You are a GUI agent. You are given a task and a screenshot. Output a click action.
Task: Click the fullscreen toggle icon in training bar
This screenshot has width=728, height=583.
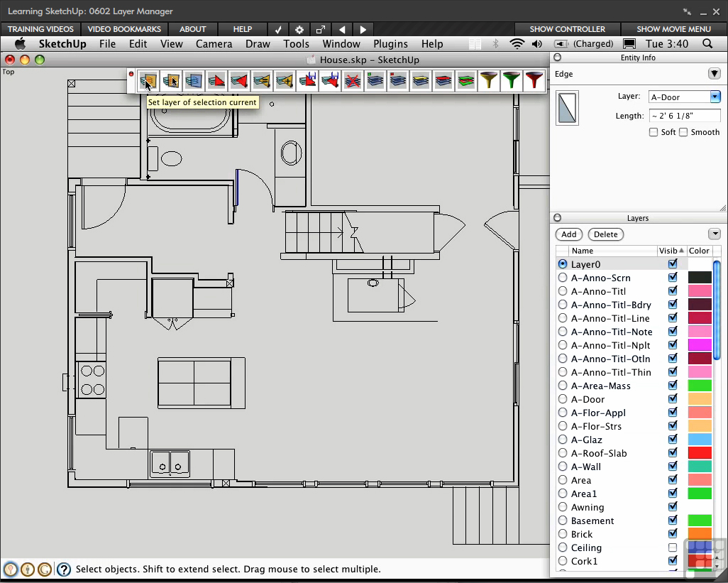tap(320, 29)
